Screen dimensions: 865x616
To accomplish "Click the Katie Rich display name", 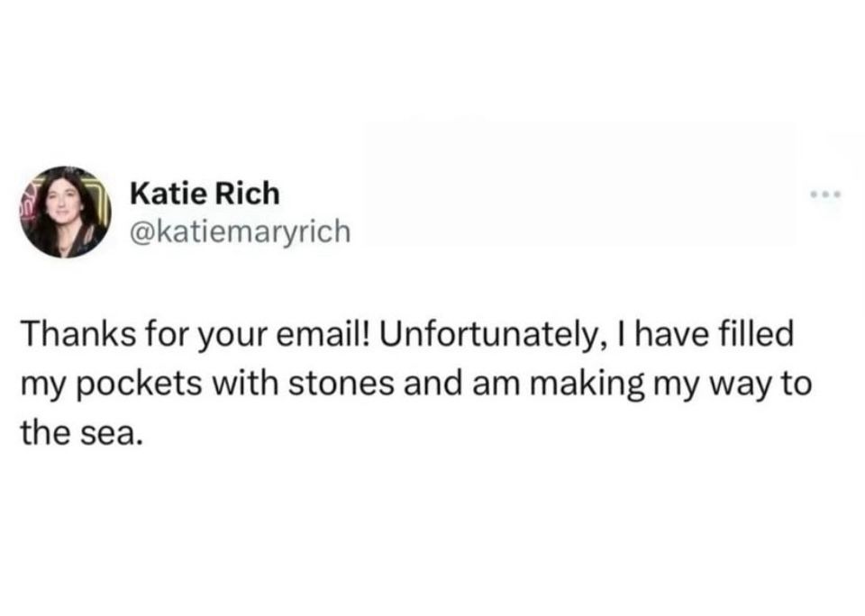I will coord(205,193).
